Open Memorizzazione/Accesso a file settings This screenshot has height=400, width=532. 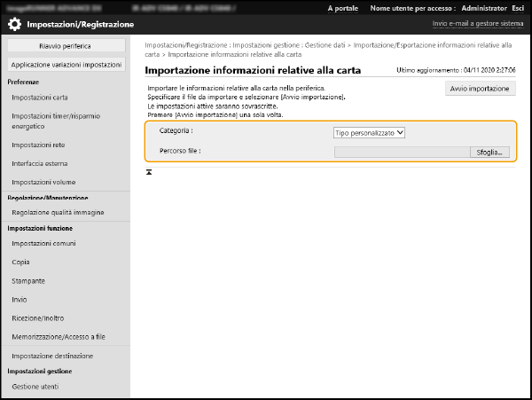[59, 337]
